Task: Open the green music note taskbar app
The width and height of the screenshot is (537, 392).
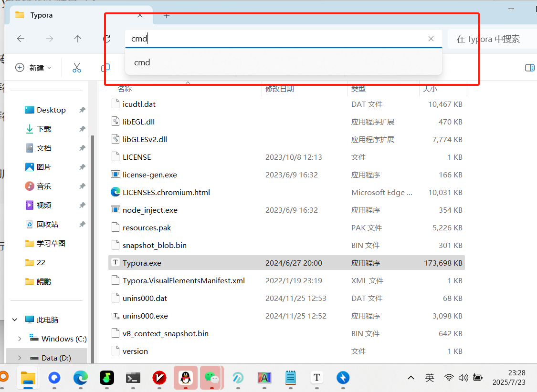Action: click(107, 378)
